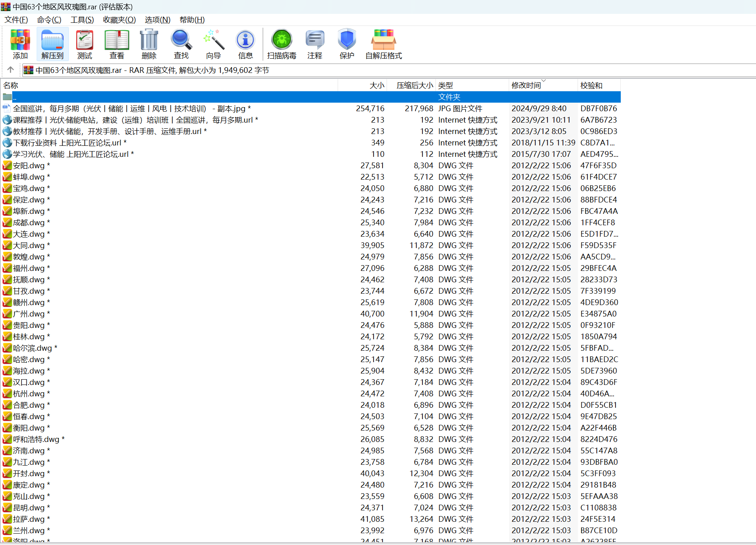The image size is (756, 545).
Task: Open the 选项(N) menu
Action: point(157,20)
